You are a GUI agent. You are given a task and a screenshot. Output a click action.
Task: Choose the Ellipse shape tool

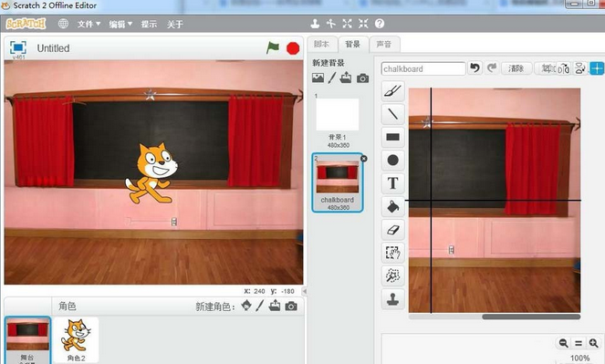coord(392,160)
